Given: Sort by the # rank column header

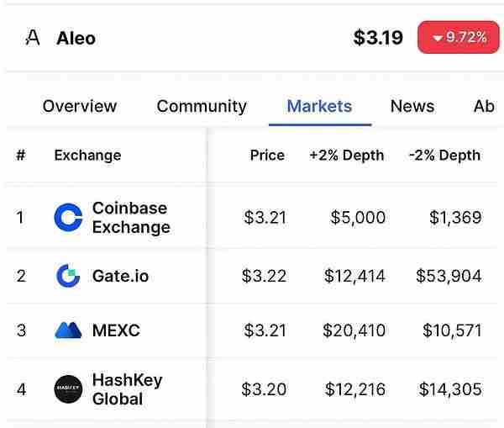Looking at the screenshot, I should point(20,155).
